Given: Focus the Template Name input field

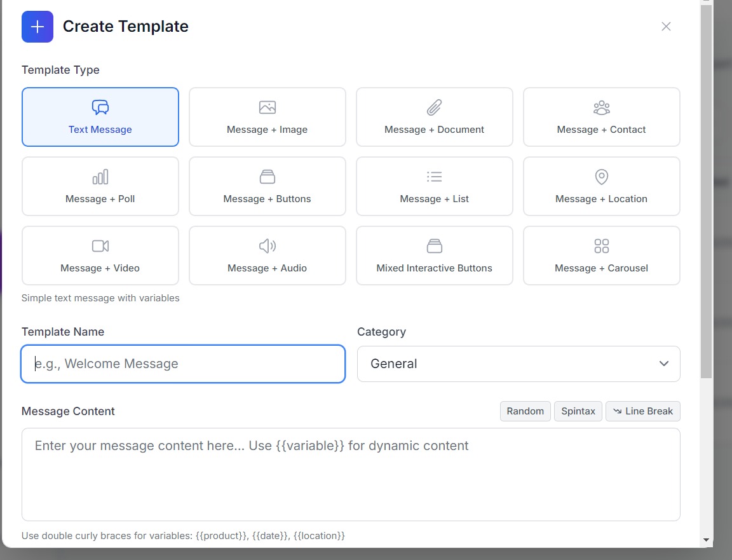Looking at the screenshot, I should coord(183,364).
